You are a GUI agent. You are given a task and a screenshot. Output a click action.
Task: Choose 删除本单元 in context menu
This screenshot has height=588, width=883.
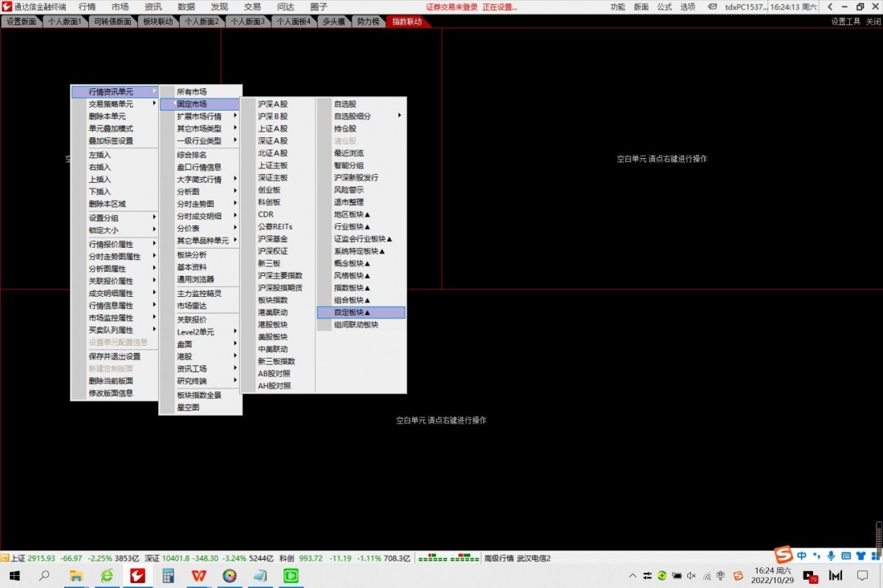point(115,116)
